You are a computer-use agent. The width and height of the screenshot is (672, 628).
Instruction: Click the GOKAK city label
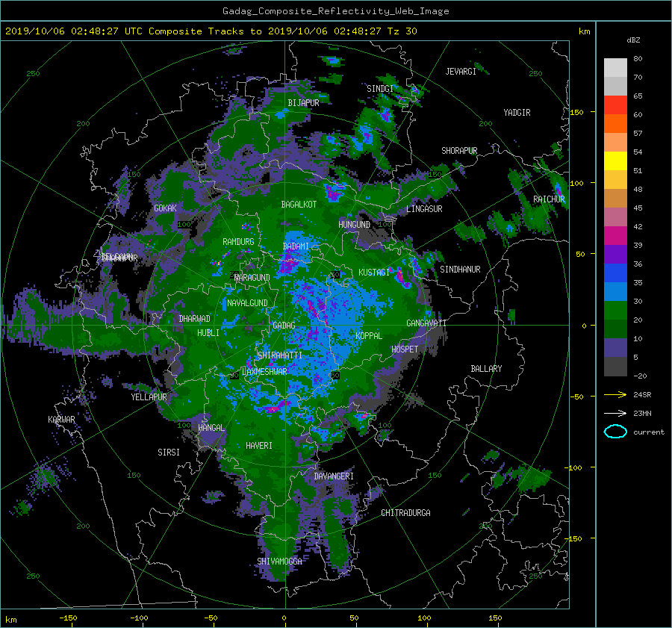pyautogui.click(x=165, y=208)
